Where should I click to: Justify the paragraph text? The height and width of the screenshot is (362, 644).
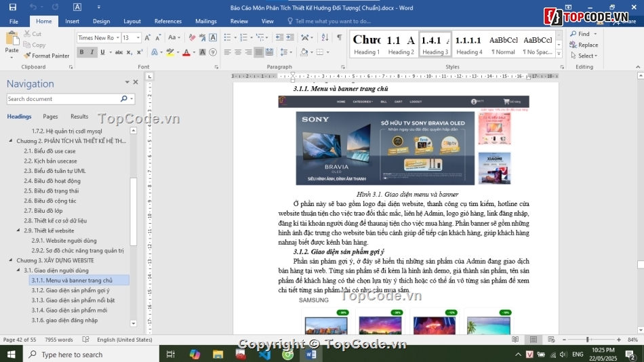click(x=258, y=52)
